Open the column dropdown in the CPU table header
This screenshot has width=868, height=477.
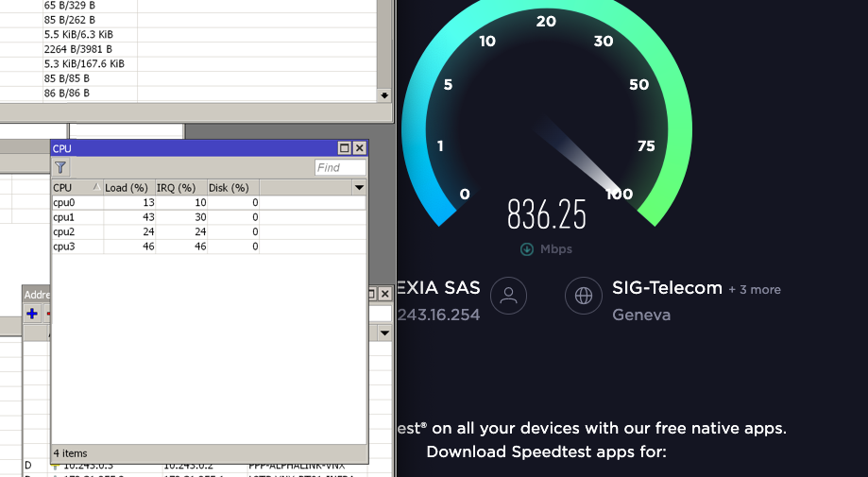[x=359, y=188]
